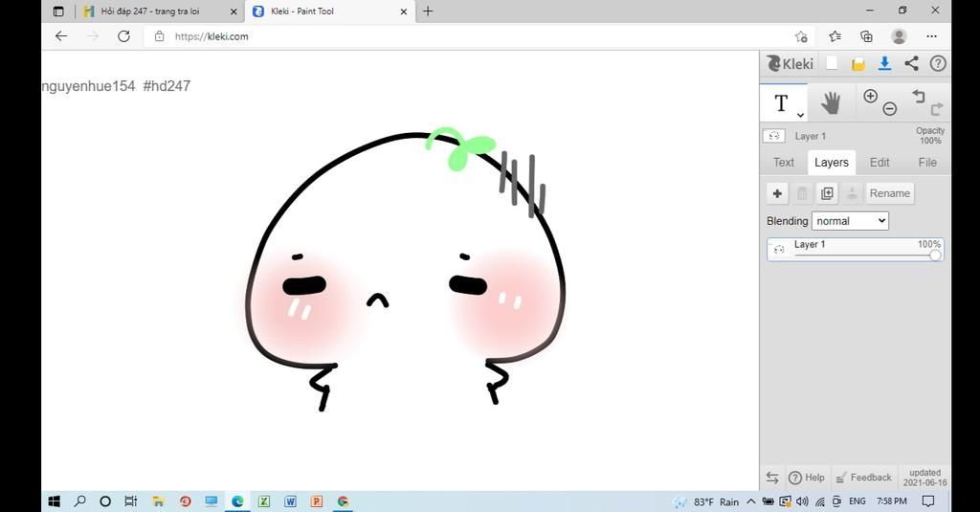
Task: Open Chrome from the taskbar
Action: tap(344, 501)
